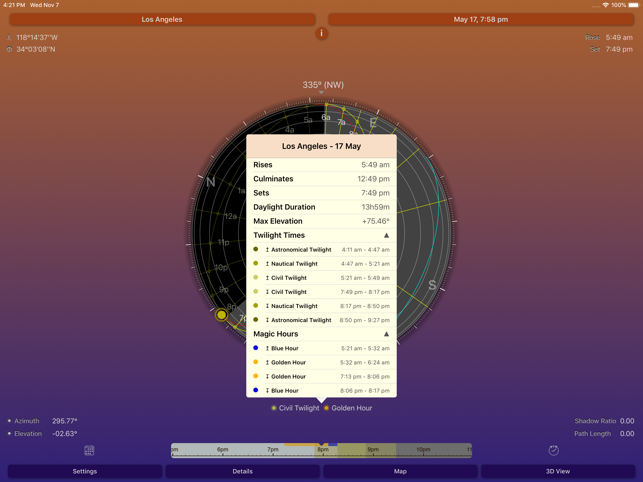Tap the yellow dot beside morning Golden Hour
The image size is (643, 482).
coord(256,362)
